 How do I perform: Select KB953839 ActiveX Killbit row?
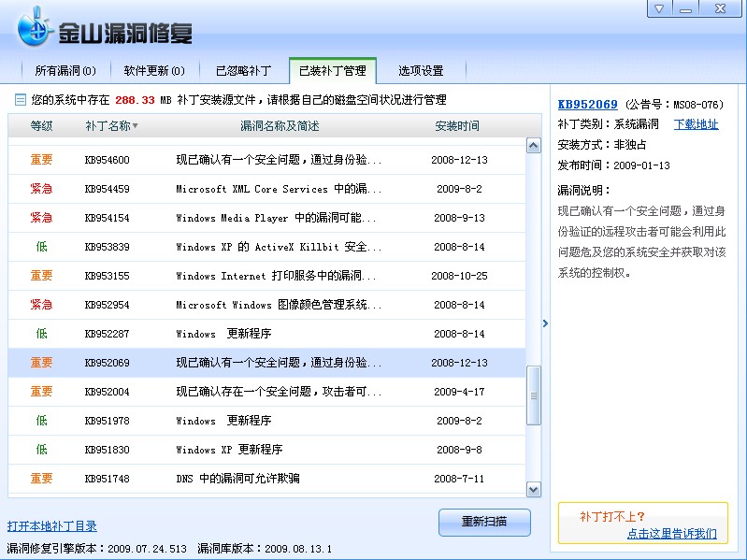click(x=266, y=247)
